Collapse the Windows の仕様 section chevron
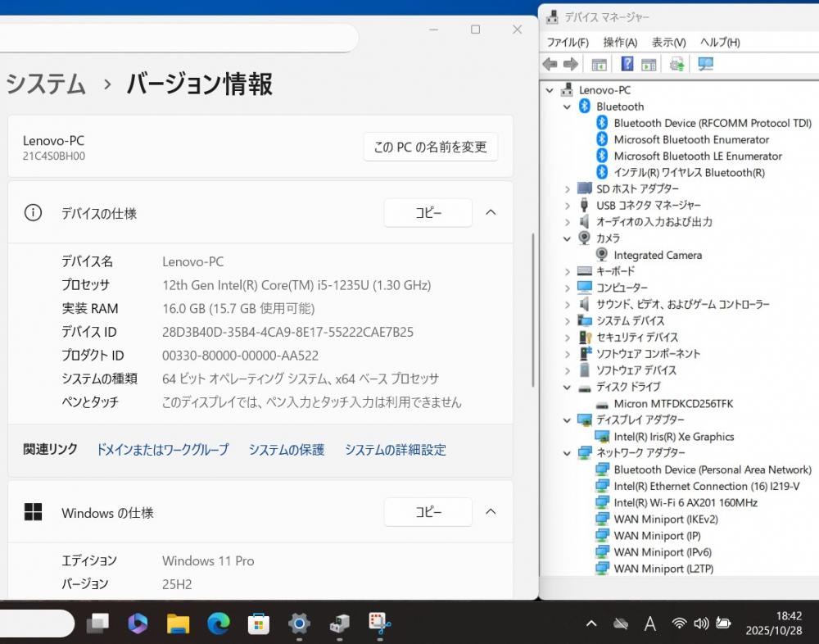Screen dimensions: 819x644 pos(491,512)
